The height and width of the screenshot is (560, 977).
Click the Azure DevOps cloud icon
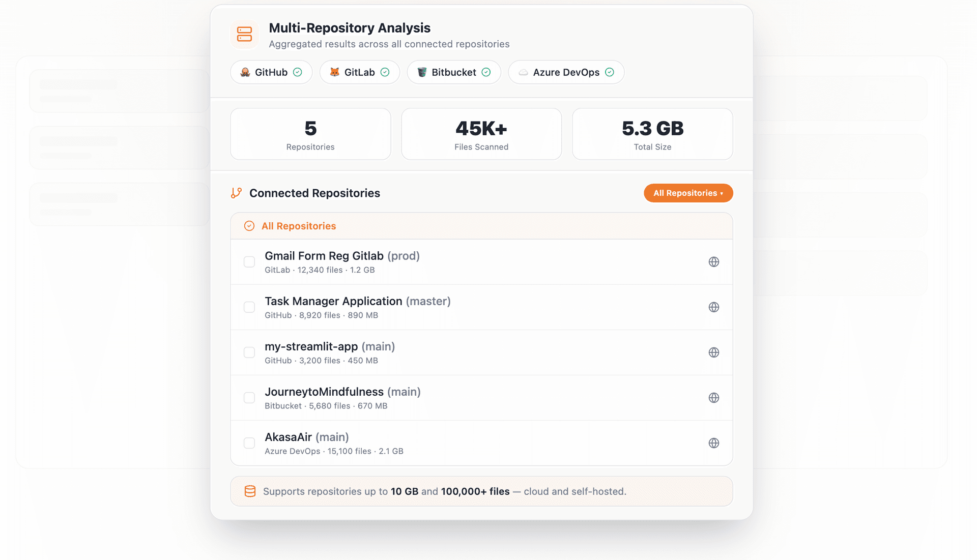click(523, 72)
